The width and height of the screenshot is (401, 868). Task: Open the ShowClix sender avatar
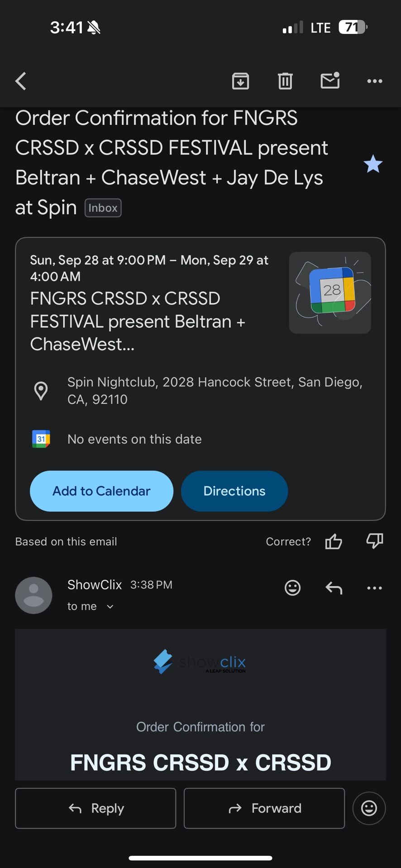pyautogui.click(x=33, y=595)
